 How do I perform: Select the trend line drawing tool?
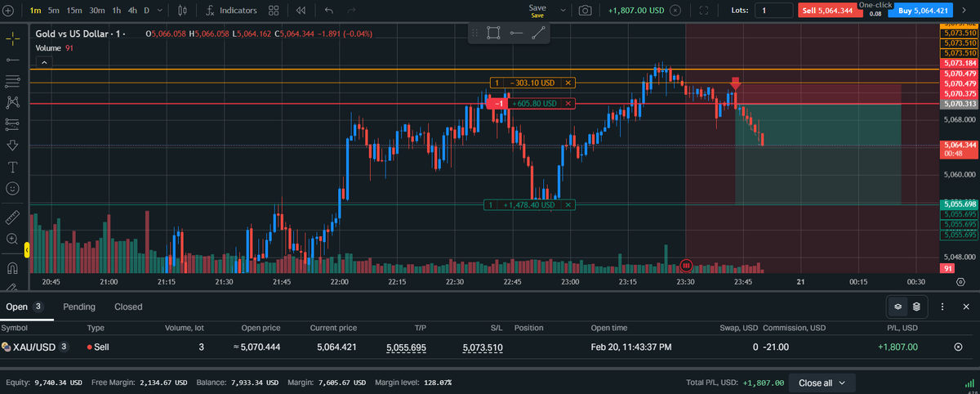coord(12,60)
